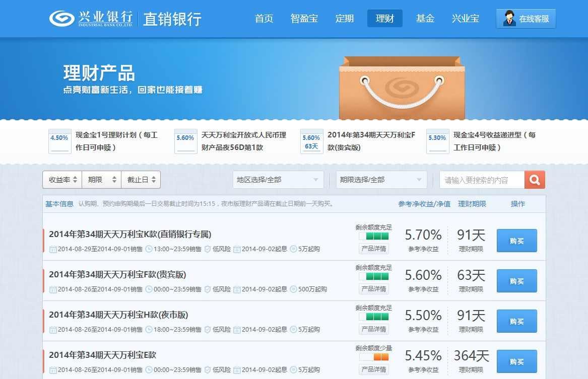This screenshot has width=588, height=379.
Task: Switch to the 定期 tab
Action: click(345, 18)
